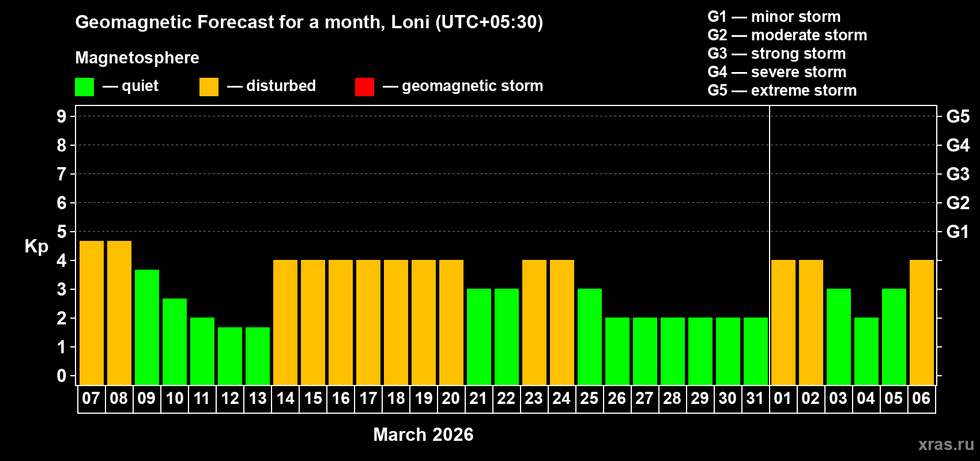The width and height of the screenshot is (980, 461).
Task: Click date label 07 on the axis
Action: [x=91, y=398]
